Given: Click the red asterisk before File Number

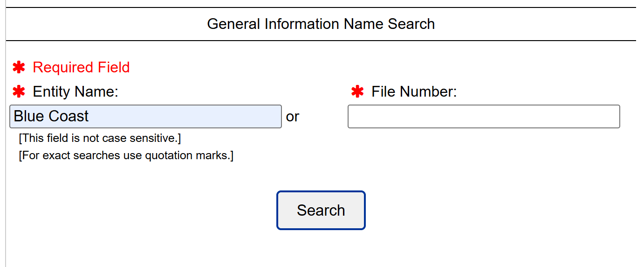Looking at the screenshot, I should [357, 92].
